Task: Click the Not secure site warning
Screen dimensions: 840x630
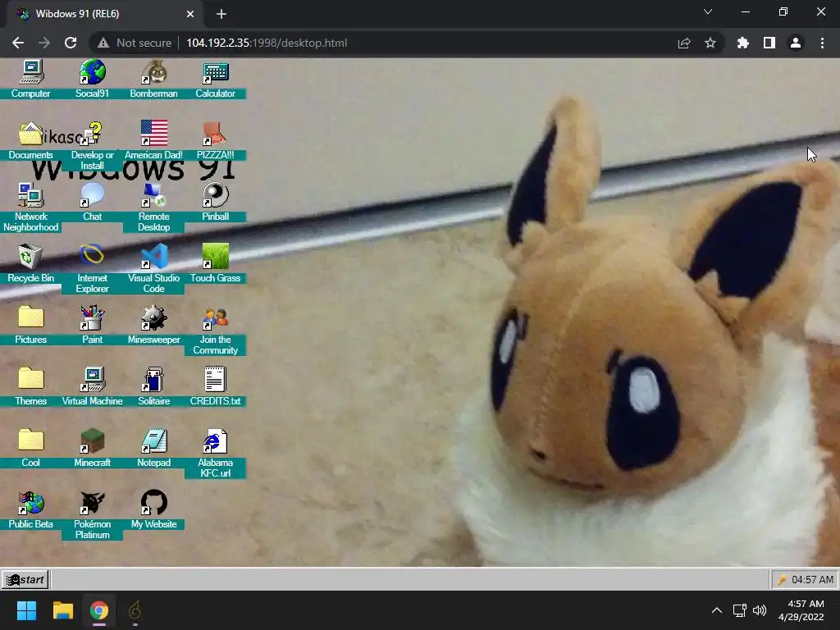Action: pos(135,43)
